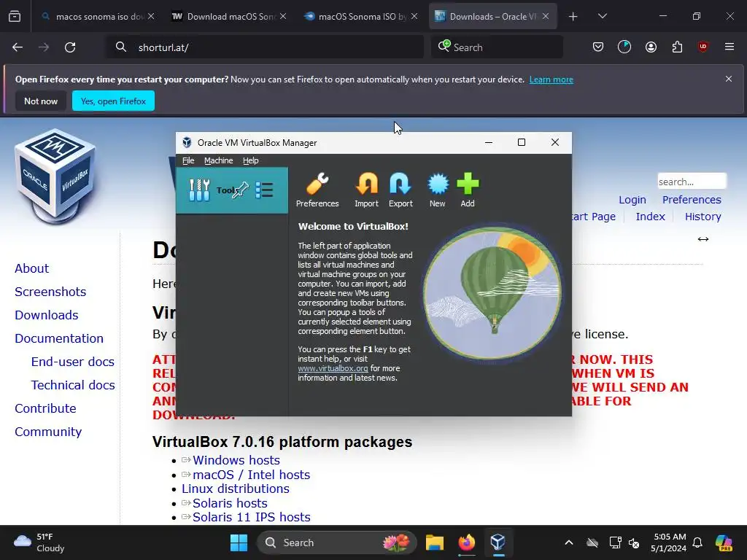Click the Linux distributions link
747x560 pixels.
point(236,489)
